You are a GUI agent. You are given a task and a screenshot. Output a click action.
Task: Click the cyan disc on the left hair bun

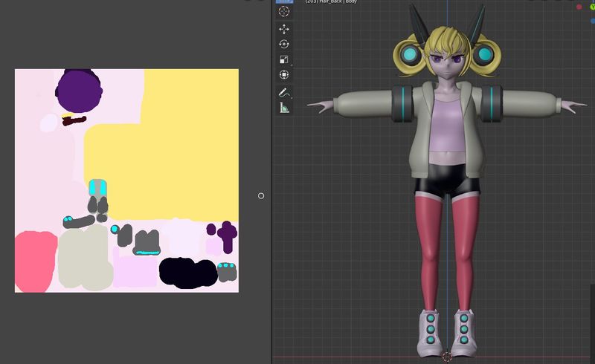coord(411,53)
